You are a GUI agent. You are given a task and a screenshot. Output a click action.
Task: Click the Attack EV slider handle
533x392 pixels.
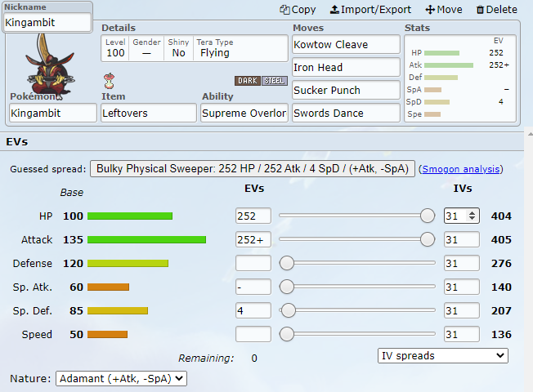coord(428,239)
